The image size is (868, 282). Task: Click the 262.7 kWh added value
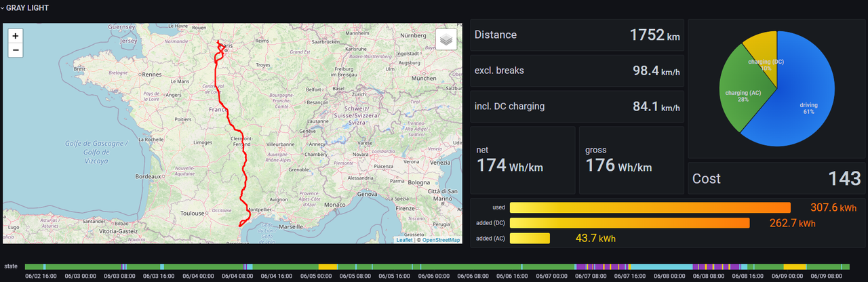coord(792,223)
